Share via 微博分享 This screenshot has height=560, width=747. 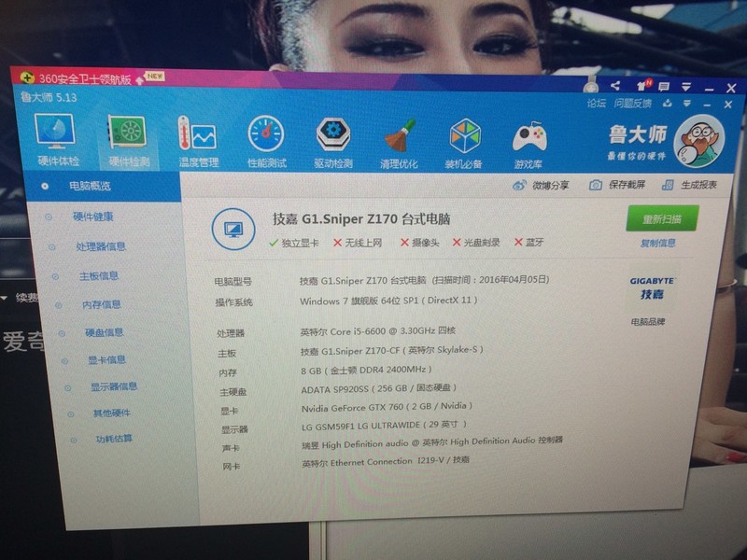pos(541,185)
